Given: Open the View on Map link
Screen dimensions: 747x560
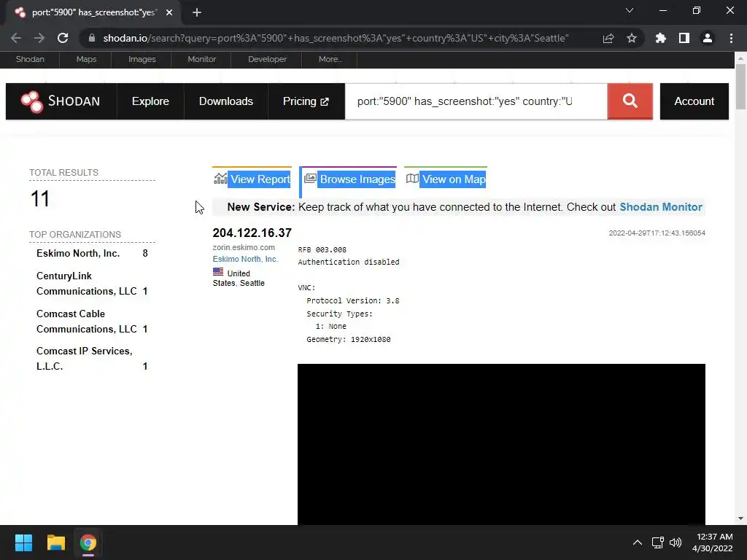Looking at the screenshot, I should (454, 179).
